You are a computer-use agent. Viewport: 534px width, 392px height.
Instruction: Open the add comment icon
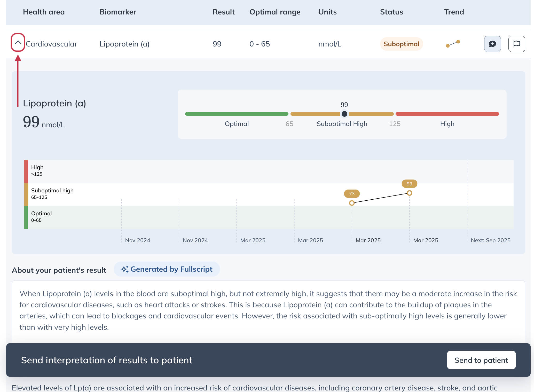tap(492, 44)
